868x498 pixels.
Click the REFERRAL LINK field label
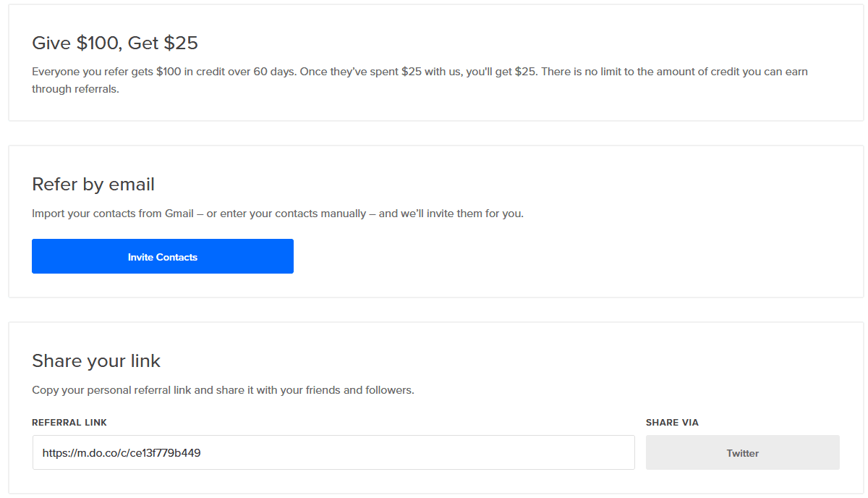[x=69, y=423]
